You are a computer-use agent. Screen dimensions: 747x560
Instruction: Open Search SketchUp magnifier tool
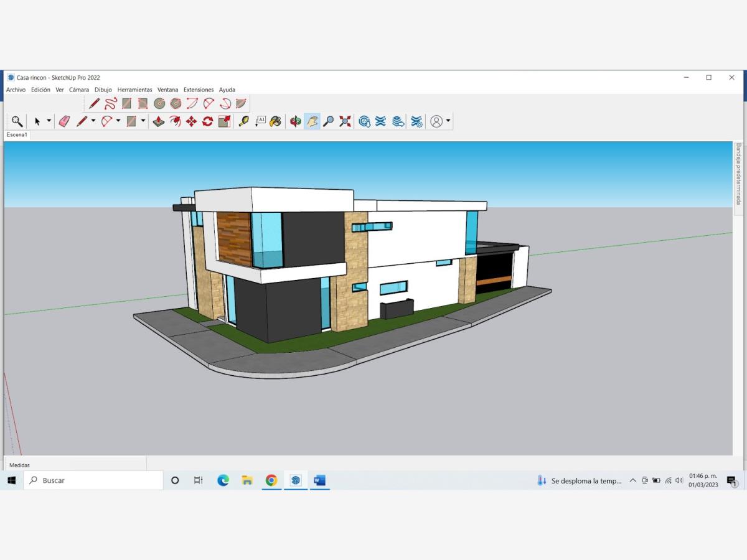tap(17, 121)
